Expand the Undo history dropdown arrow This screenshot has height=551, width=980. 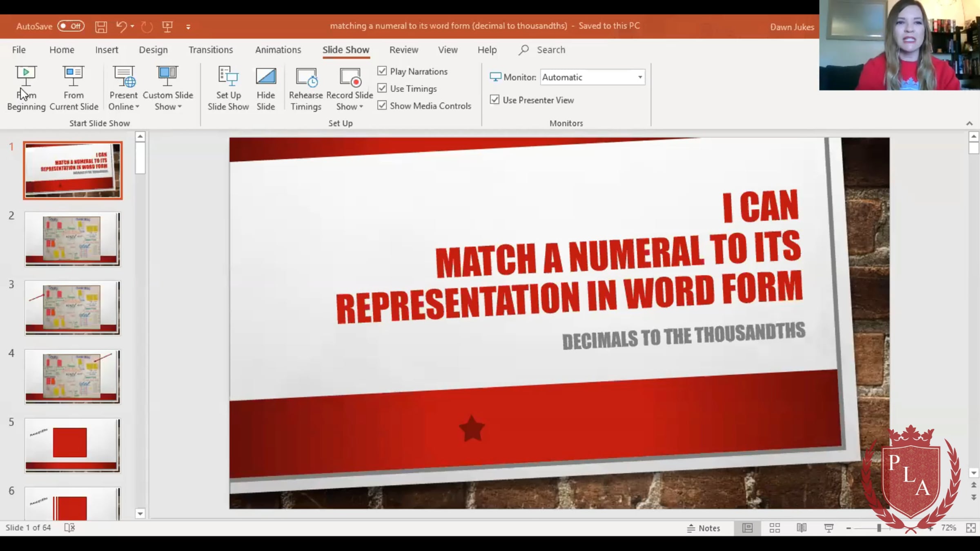coord(132,27)
